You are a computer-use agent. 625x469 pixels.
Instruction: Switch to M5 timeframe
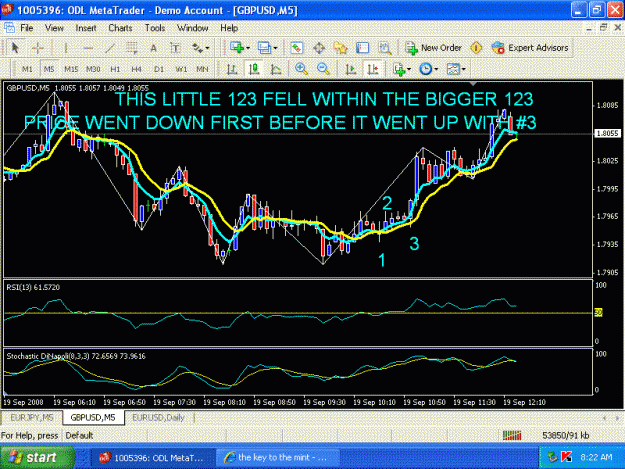49,69
